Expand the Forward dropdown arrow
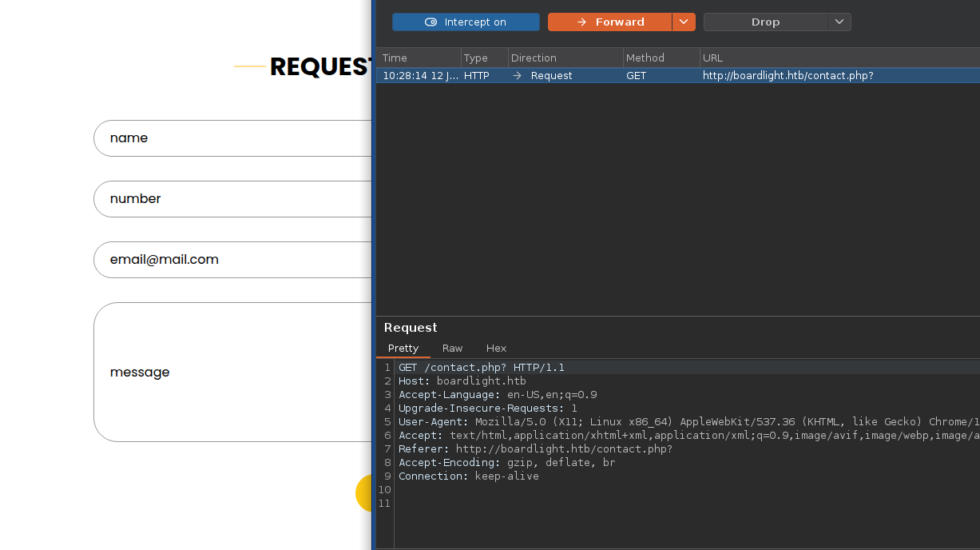 (x=684, y=22)
